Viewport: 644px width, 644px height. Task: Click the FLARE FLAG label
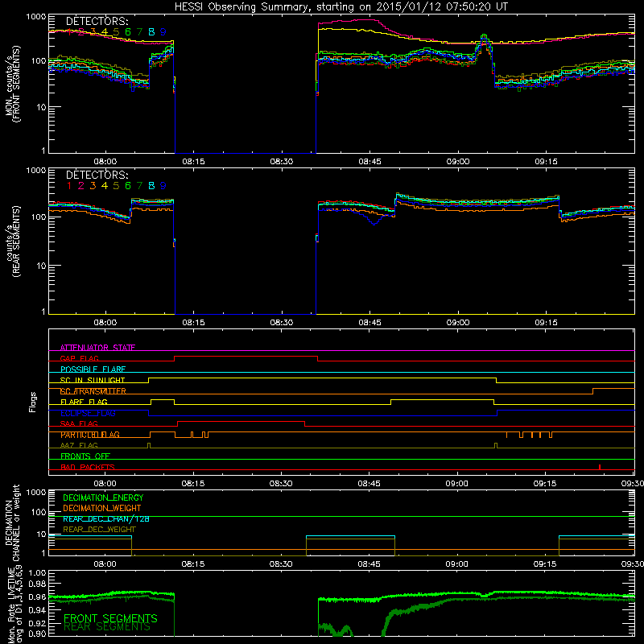coord(84,402)
